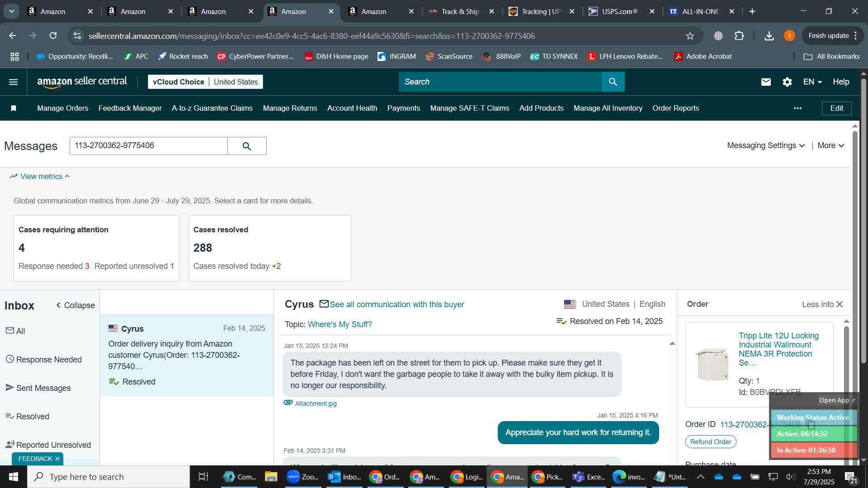Show the Resolved messages filter
The width and height of the screenshot is (868, 488).
(27, 417)
